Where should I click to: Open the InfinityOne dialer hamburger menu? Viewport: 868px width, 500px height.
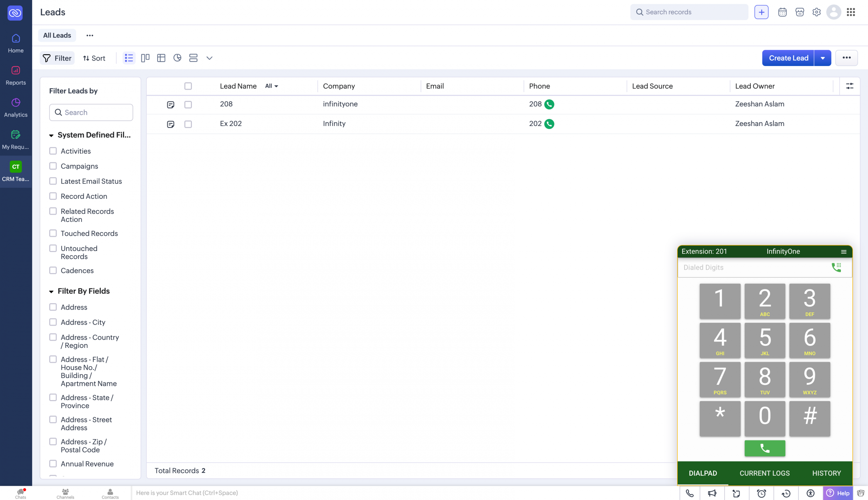click(843, 252)
